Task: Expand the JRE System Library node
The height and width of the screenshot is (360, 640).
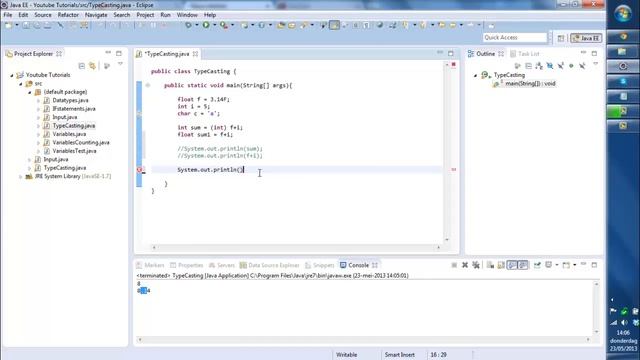Action: pos(21,177)
